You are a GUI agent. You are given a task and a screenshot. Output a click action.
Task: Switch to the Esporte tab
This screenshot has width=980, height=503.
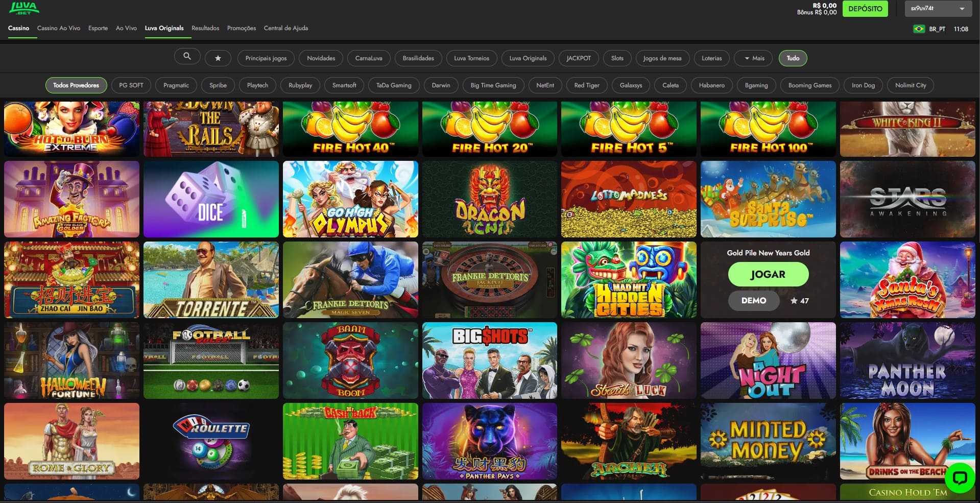click(98, 28)
